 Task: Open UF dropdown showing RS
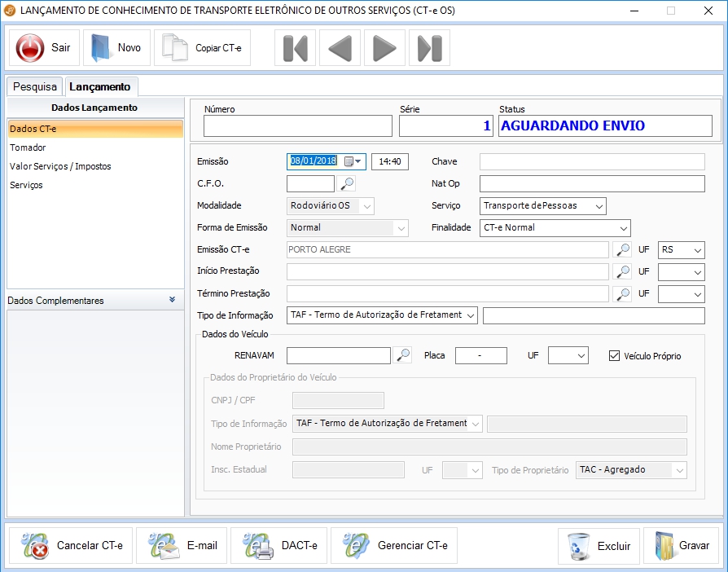coord(681,250)
